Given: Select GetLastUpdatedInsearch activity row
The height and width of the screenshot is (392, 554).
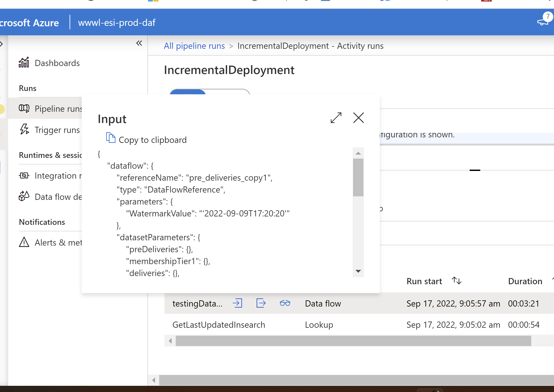Looking at the screenshot, I should click(x=219, y=325).
